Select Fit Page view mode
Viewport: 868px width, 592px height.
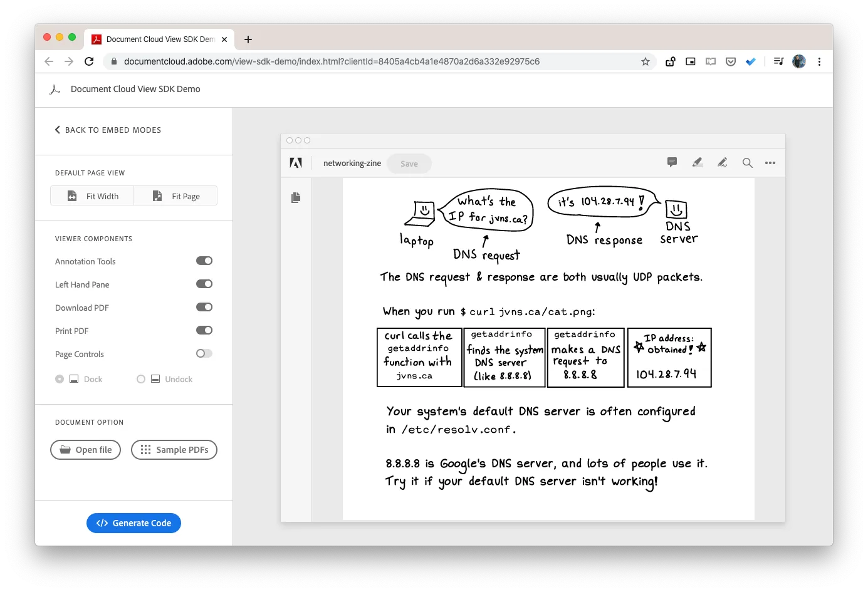tap(176, 195)
